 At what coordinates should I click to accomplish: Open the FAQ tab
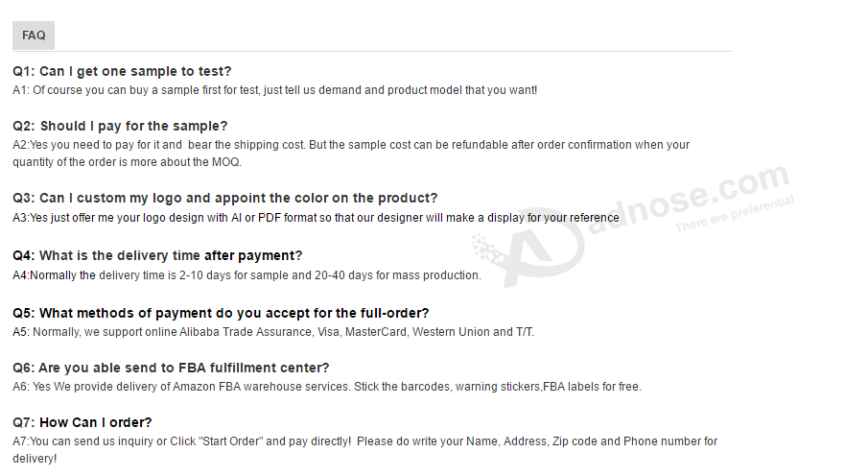pos(34,36)
